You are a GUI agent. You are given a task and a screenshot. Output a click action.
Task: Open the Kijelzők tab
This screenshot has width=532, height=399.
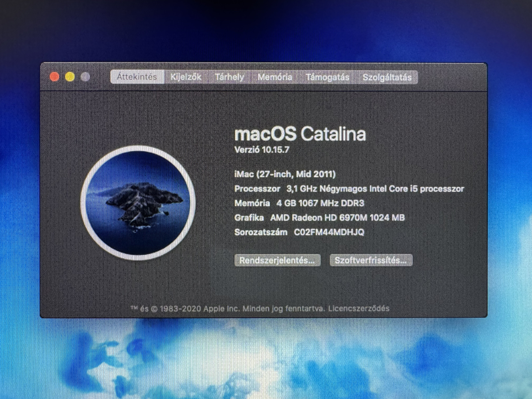click(x=186, y=77)
